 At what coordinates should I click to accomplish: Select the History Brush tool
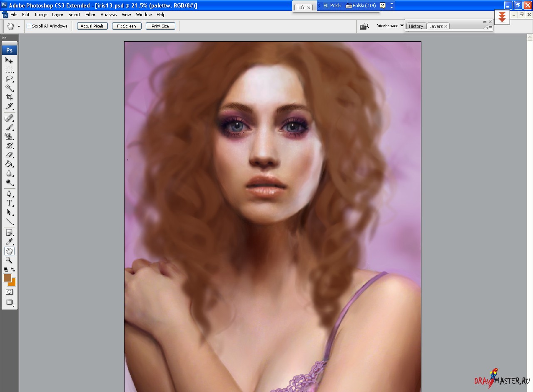(x=9, y=146)
